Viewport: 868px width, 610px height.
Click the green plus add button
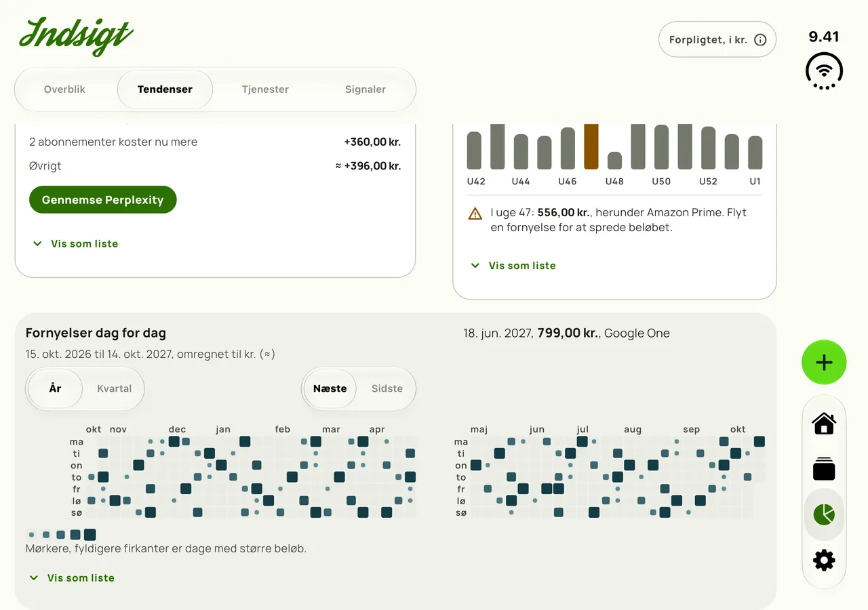(824, 363)
